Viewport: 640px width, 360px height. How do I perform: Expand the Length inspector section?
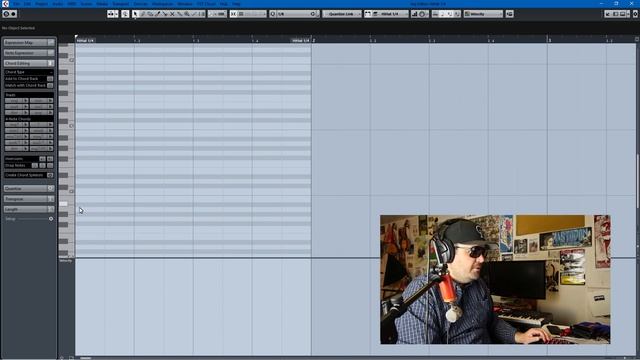tap(29, 209)
